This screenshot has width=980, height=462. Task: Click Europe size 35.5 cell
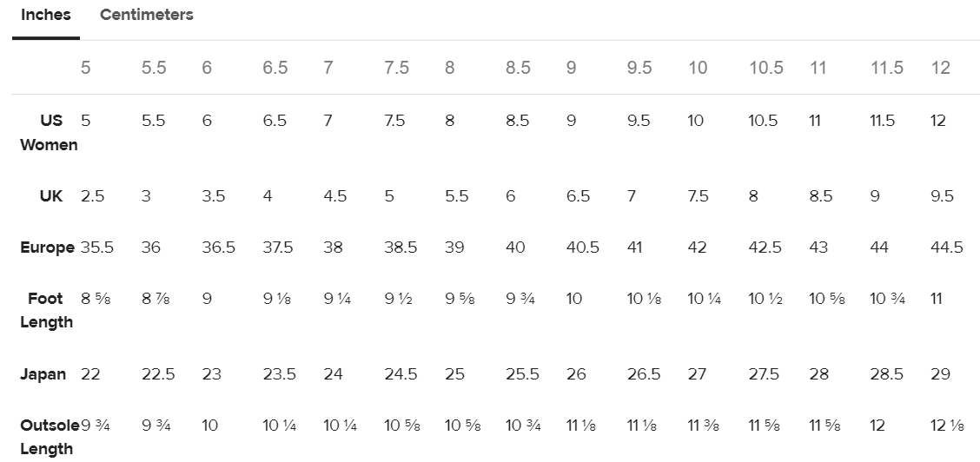tap(97, 247)
